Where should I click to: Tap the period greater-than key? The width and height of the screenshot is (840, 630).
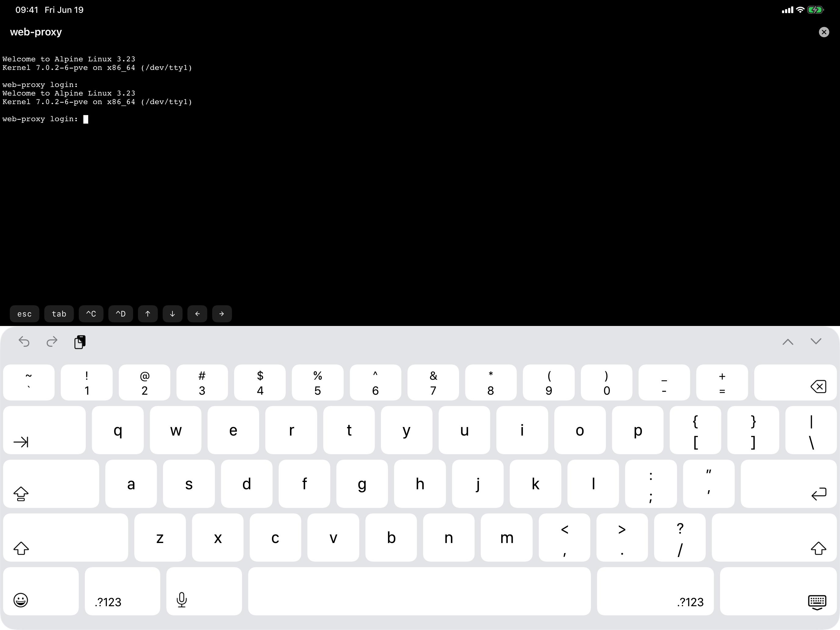(x=622, y=537)
